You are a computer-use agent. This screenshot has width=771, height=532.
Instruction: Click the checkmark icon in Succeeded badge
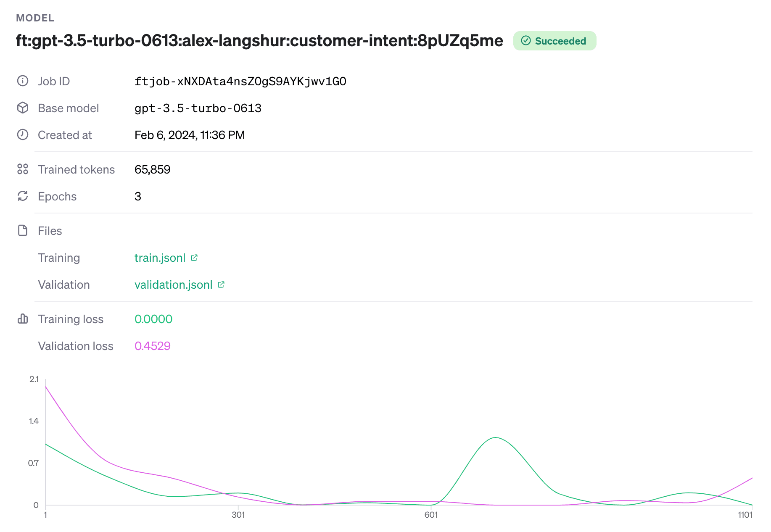[x=525, y=41]
